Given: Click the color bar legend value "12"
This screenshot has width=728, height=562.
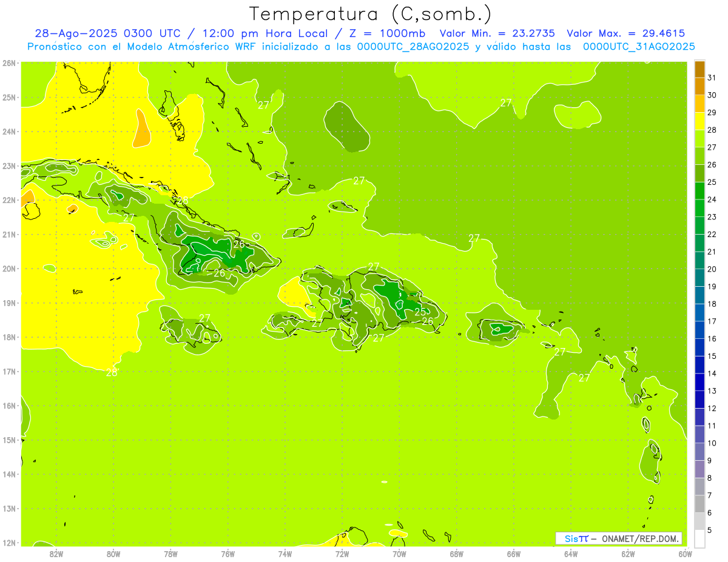Looking at the screenshot, I should click(x=712, y=409).
